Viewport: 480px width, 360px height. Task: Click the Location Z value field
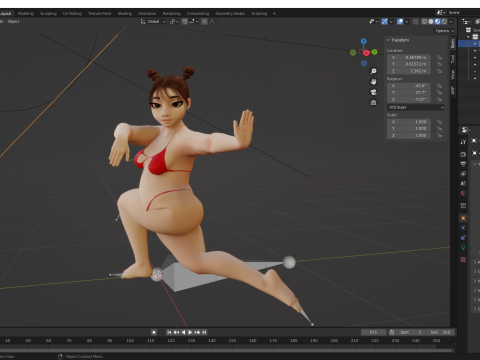pos(409,71)
